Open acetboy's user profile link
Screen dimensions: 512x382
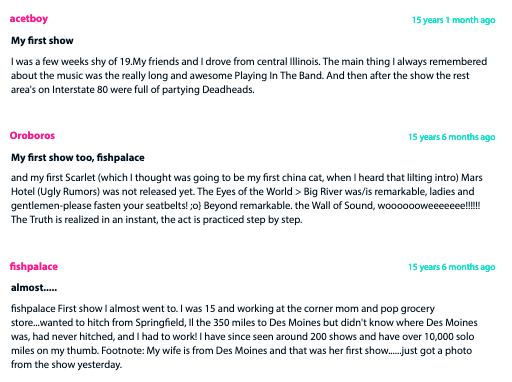click(29, 19)
